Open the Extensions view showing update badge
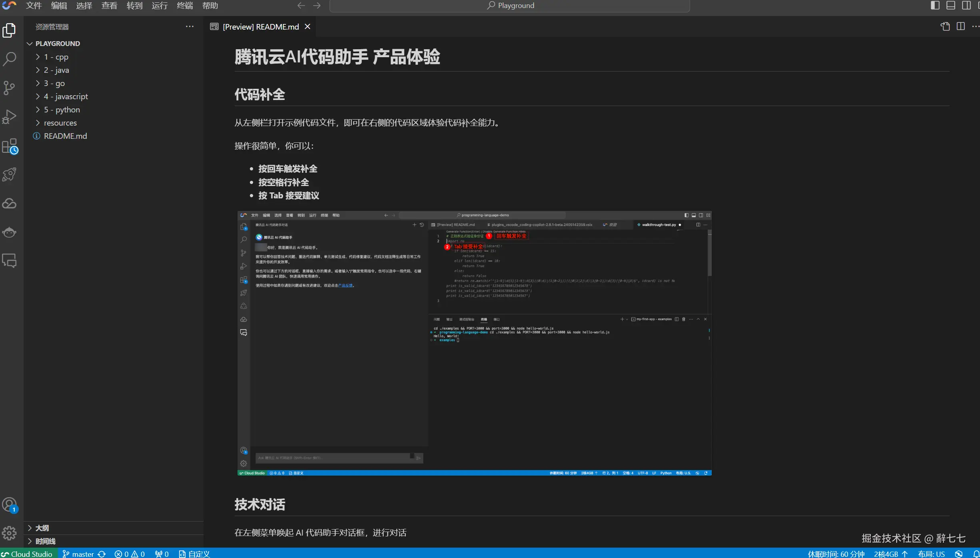 [x=9, y=146]
